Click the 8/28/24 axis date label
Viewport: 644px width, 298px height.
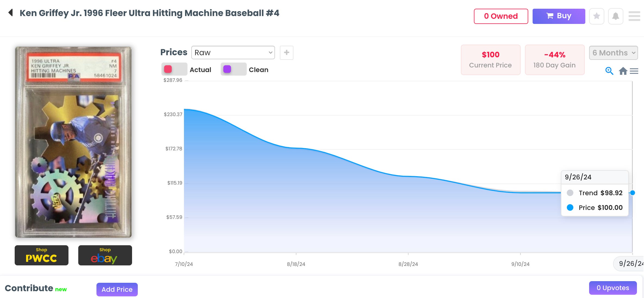pyautogui.click(x=408, y=264)
